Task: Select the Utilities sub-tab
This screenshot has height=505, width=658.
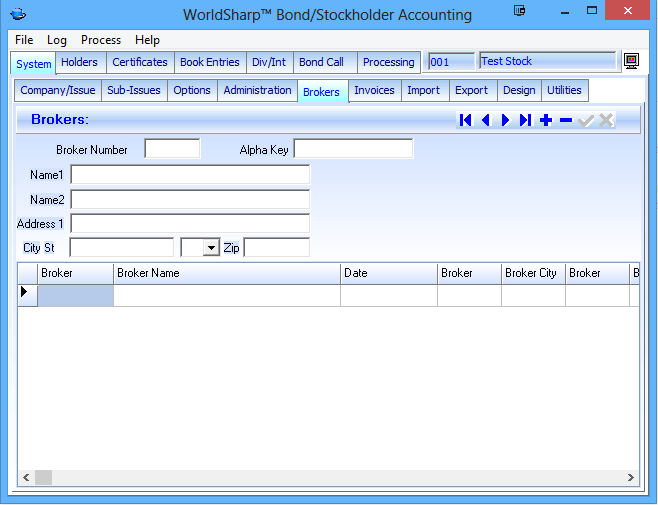Action: [564, 90]
